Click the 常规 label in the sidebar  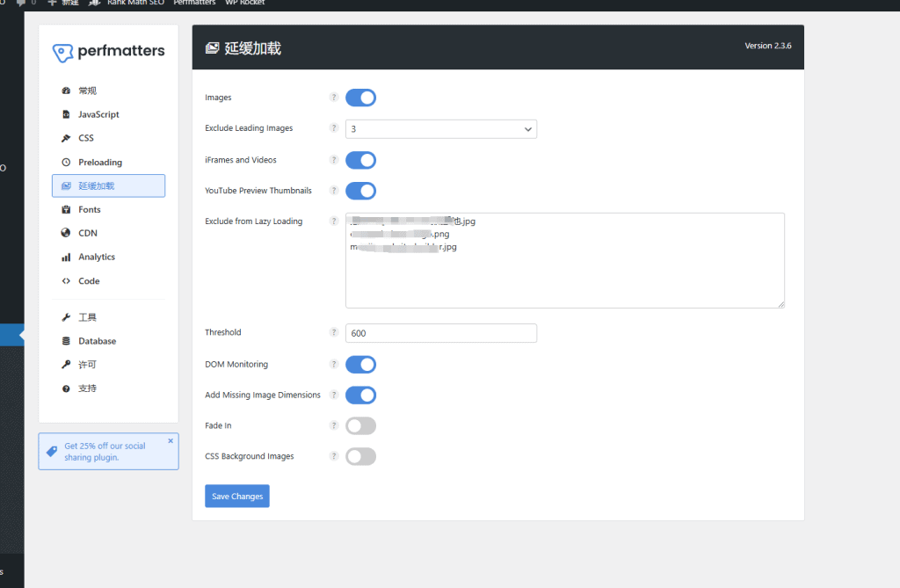[x=87, y=91]
